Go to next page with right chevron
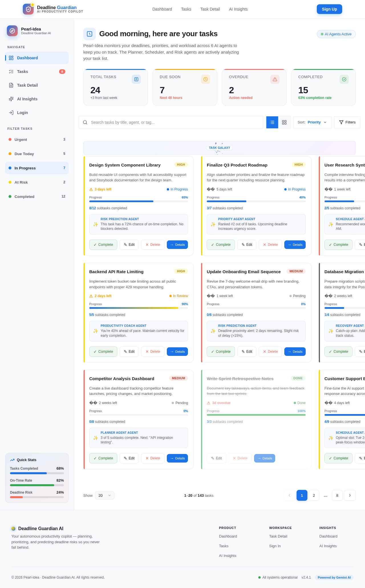The height and width of the screenshot is (588, 365). pos(350,495)
